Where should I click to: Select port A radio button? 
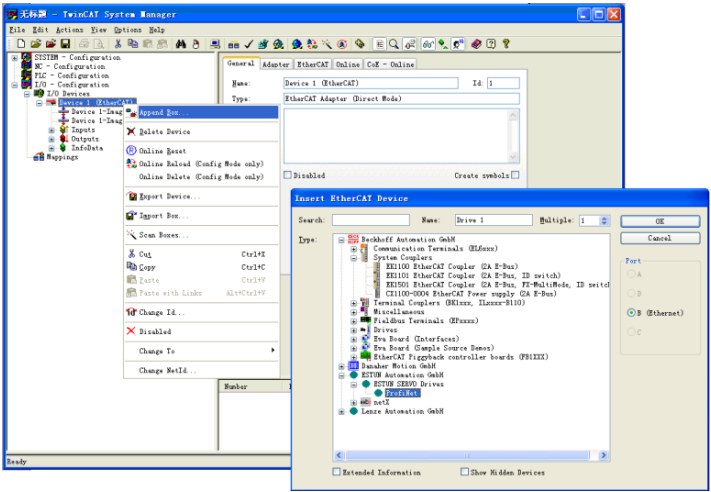pos(631,274)
